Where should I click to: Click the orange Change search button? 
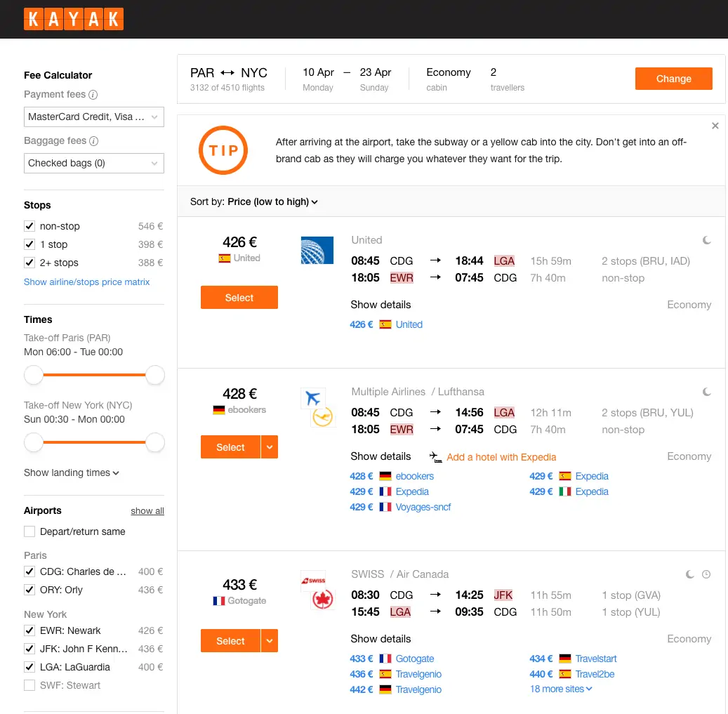point(673,79)
